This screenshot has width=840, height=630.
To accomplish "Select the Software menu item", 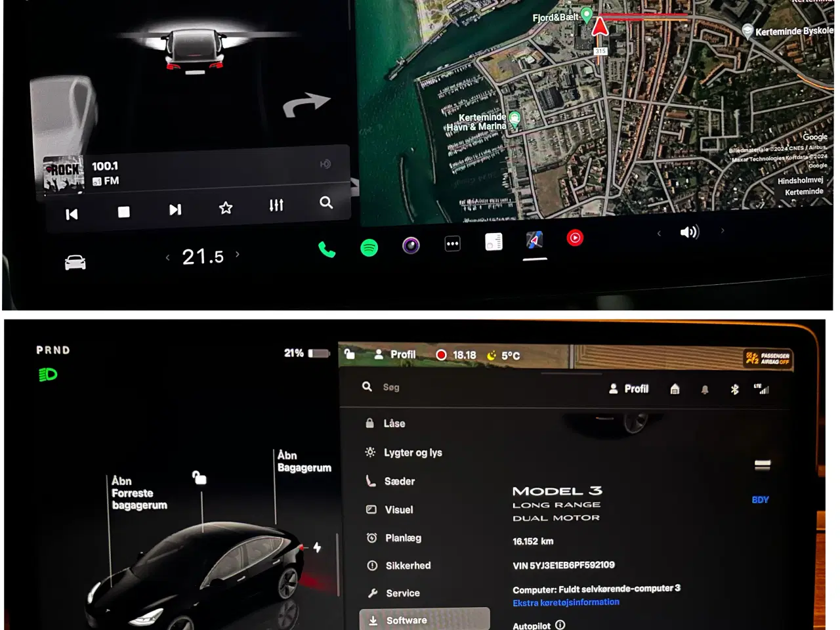I will 425,619.
